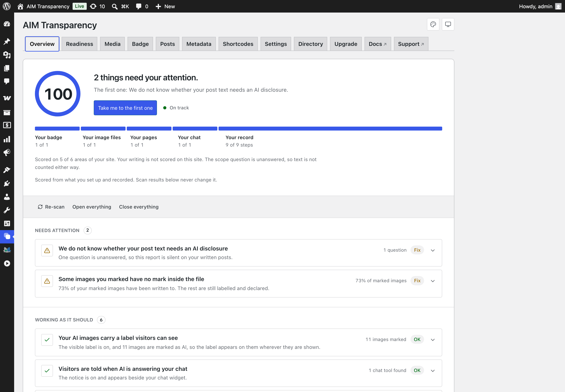
Task: Click 'Close everything'
Action: click(139, 207)
